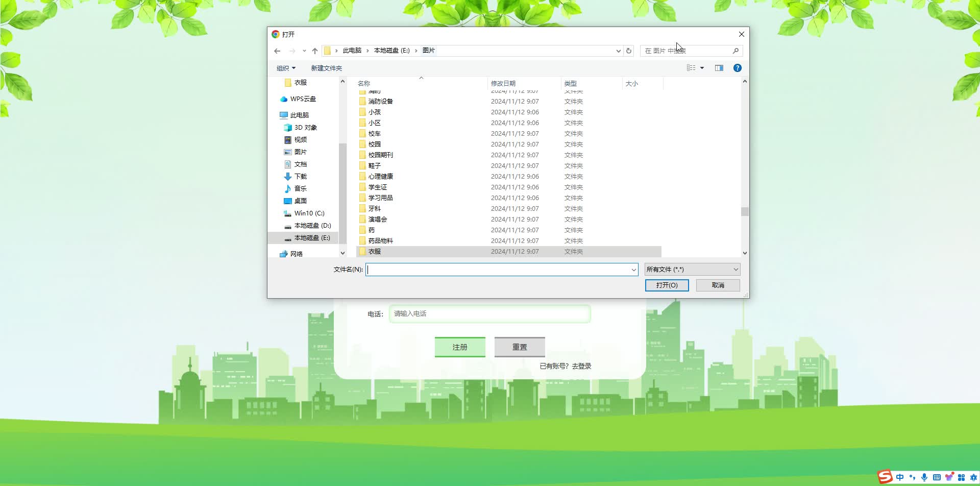The width and height of the screenshot is (980, 486).
Task: Open 视频 in the sidebar
Action: 296,140
